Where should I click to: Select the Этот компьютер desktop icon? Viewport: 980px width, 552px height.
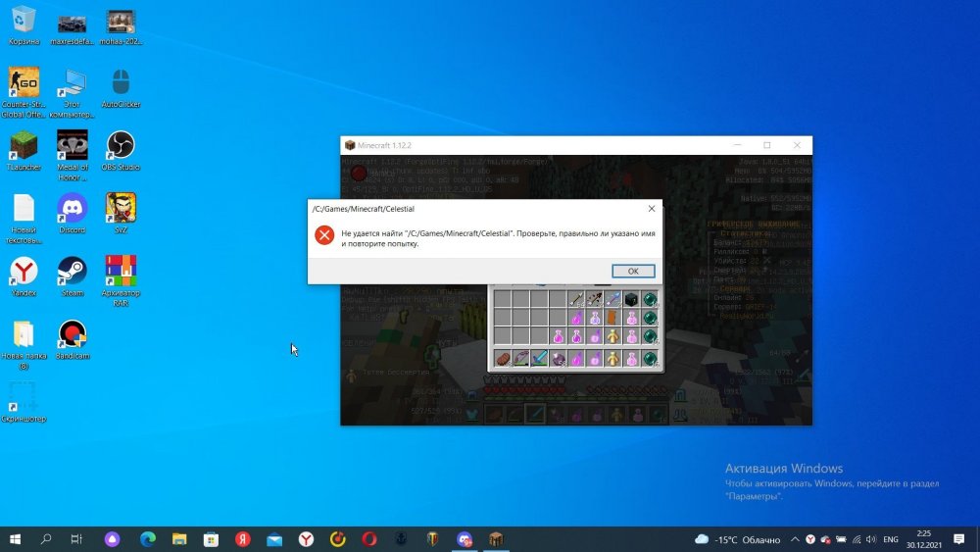click(x=72, y=92)
